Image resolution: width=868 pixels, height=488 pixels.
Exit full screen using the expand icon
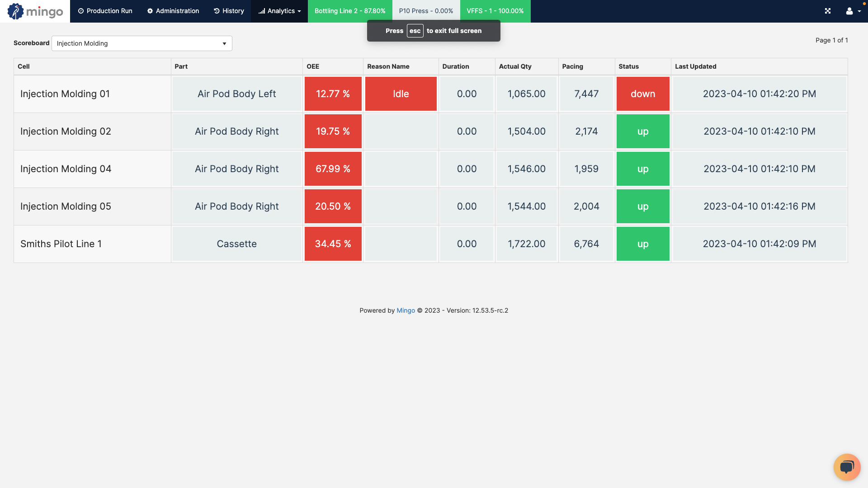pyautogui.click(x=828, y=11)
